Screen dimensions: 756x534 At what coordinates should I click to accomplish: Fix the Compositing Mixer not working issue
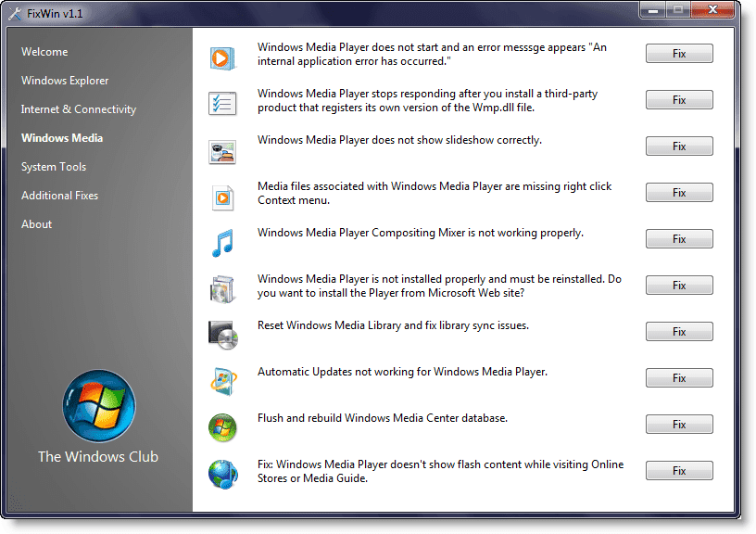click(679, 239)
